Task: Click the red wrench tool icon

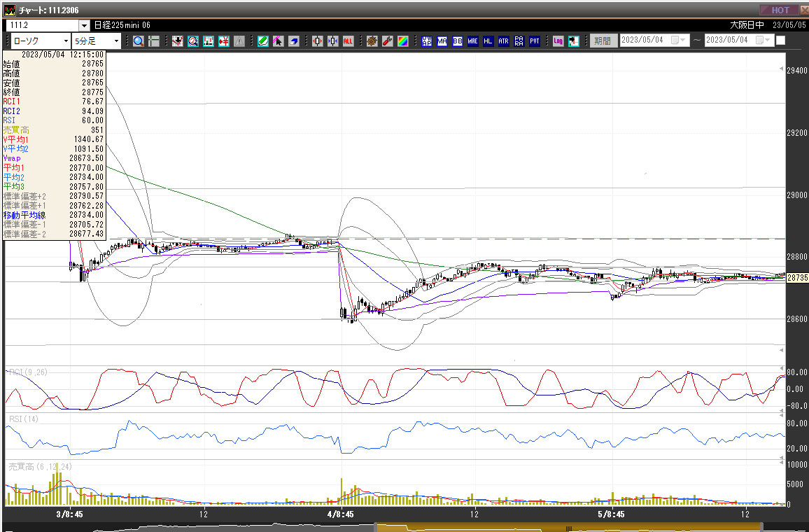Action: 388,41
